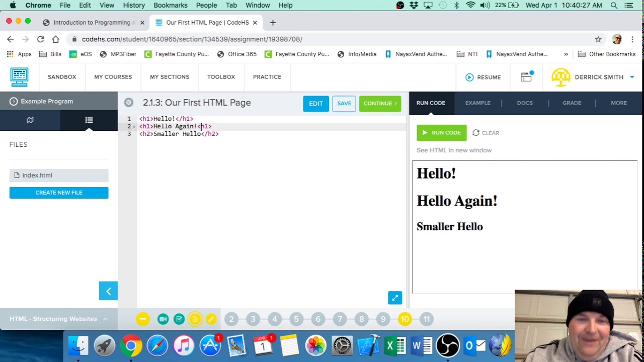Image resolution: width=644 pixels, height=362 pixels.
Task: Open the yellow document example icon
Action: pyautogui.click(x=195, y=319)
